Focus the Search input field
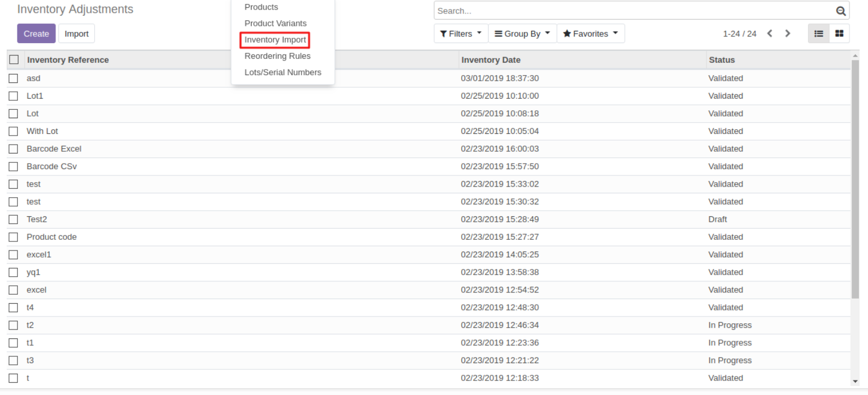 (x=633, y=11)
